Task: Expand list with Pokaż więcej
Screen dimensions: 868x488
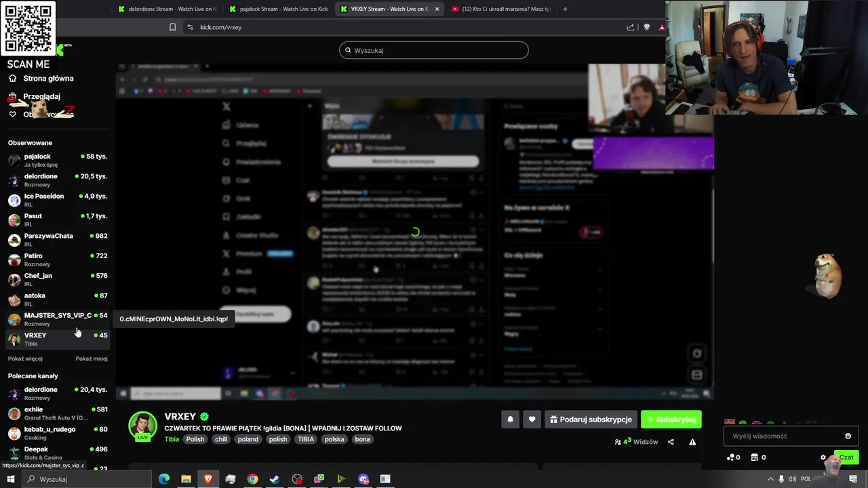Action: pyautogui.click(x=25, y=359)
